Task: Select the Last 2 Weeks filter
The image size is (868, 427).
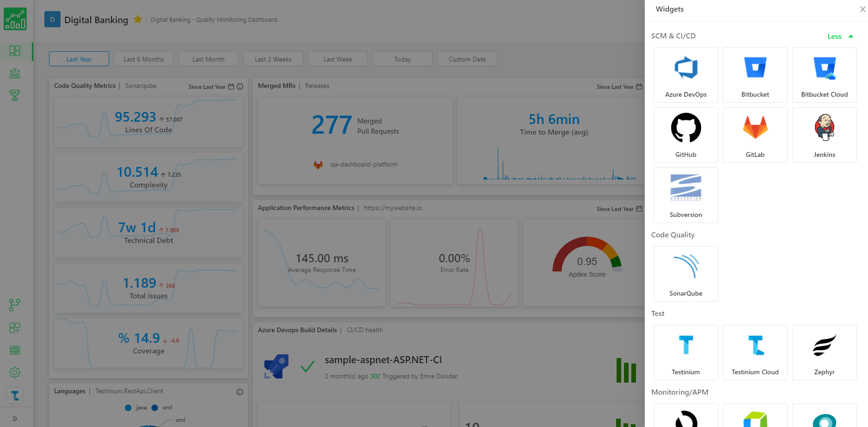Action: (273, 59)
